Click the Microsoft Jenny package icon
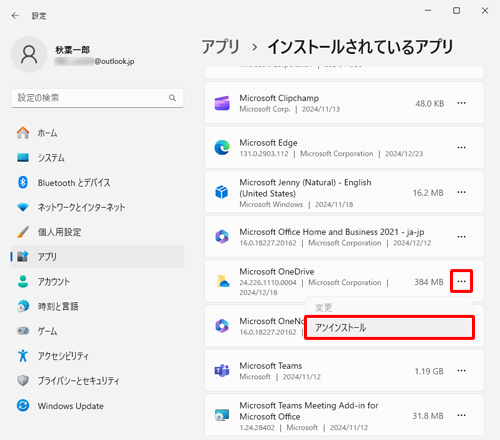 222,192
